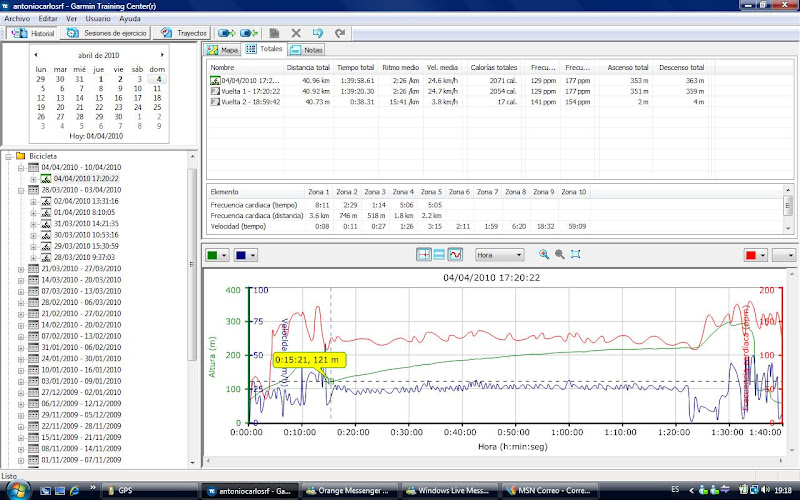Select 2 April in calendar
The height and width of the screenshot is (500, 800).
(119, 79)
